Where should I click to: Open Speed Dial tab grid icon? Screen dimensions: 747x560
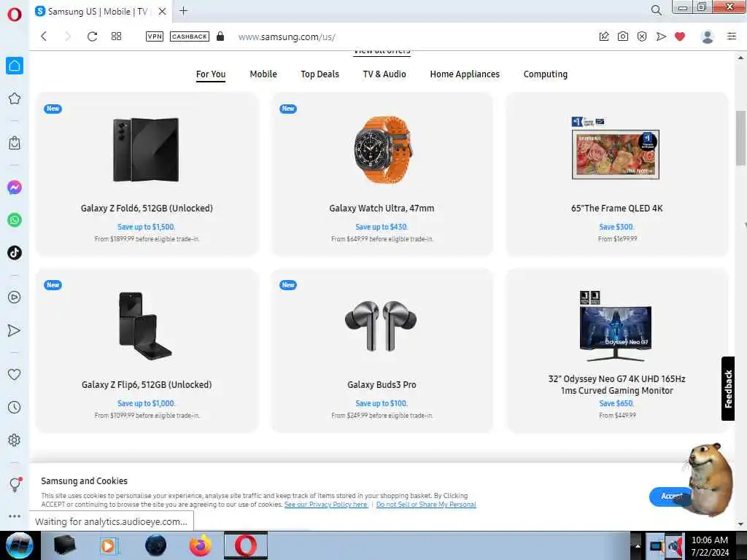click(x=116, y=36)
